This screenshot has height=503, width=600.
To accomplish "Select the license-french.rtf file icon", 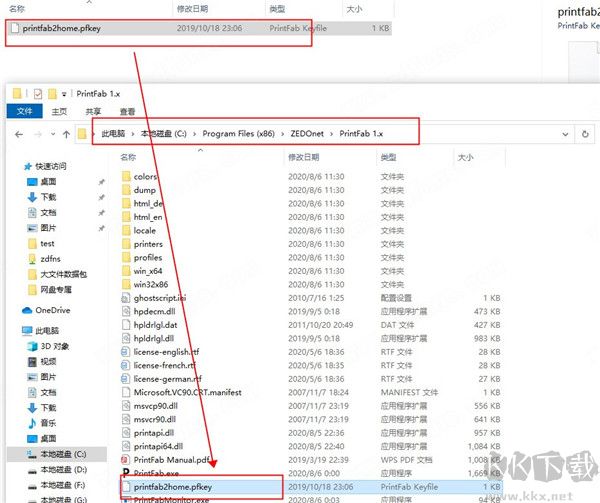I will pos(125,365).
